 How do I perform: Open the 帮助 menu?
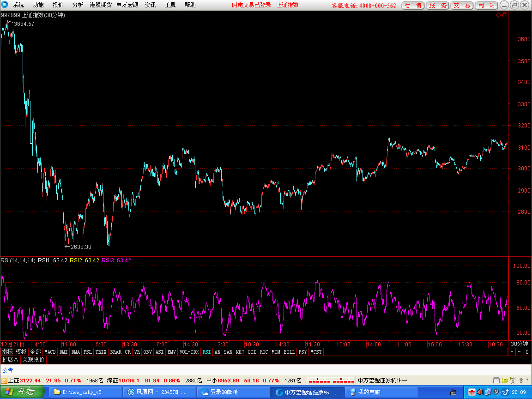[x=190, y=5]
